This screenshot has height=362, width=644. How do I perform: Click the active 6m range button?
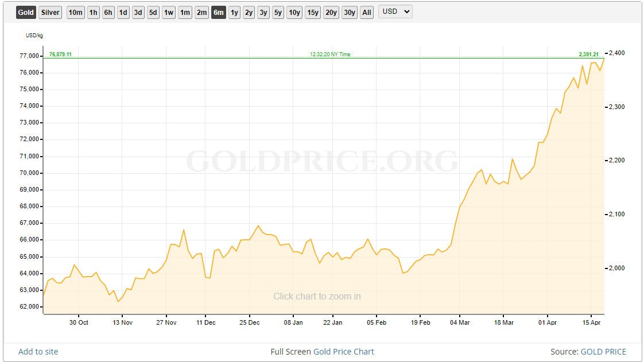point(218,12)
